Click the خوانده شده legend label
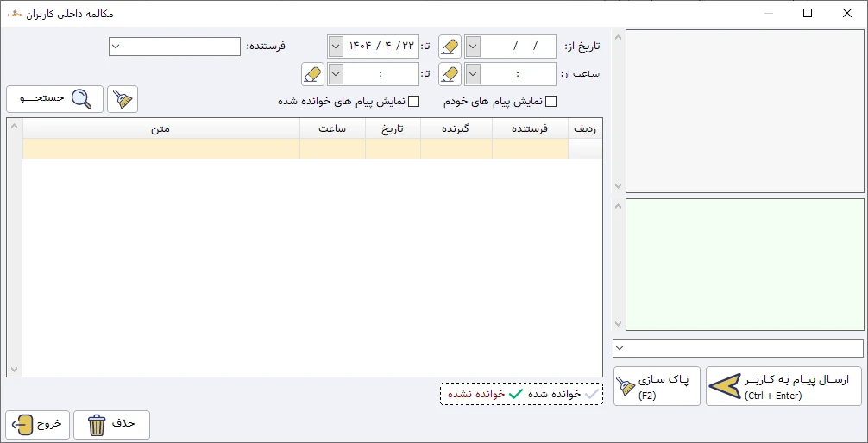Image resolution: width=868 pixels, height=443 pixels. pos(554,394)
